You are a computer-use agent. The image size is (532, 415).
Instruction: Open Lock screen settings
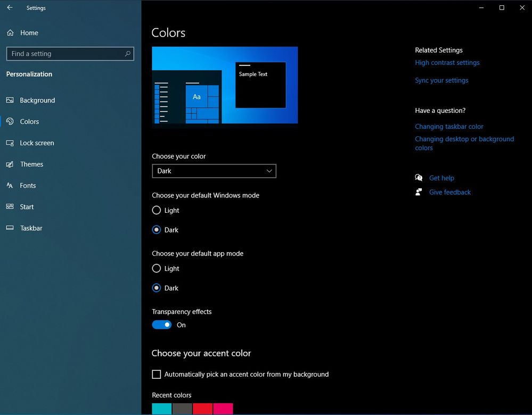click(37, 143)
